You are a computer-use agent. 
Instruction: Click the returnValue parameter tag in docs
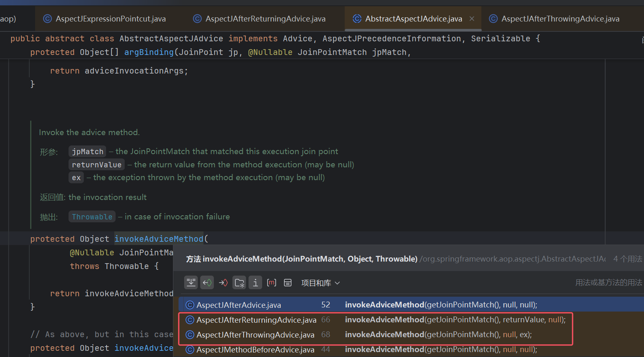(x=97, y=165)
